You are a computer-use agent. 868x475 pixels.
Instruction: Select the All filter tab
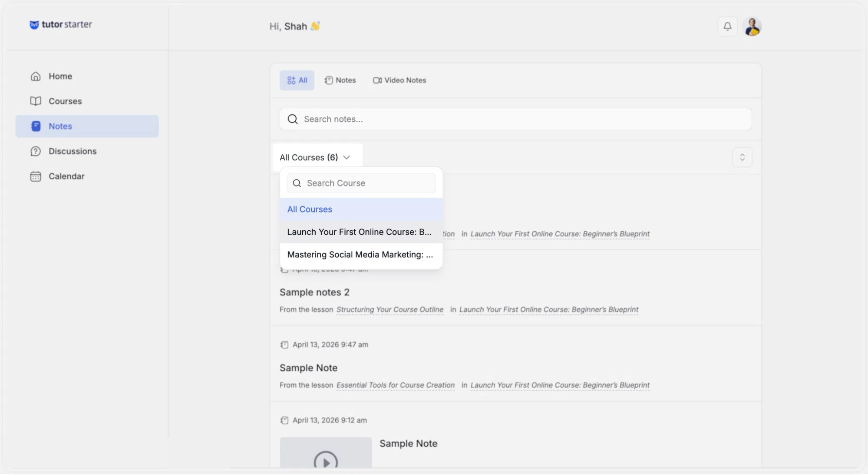[x=297, y=80]
